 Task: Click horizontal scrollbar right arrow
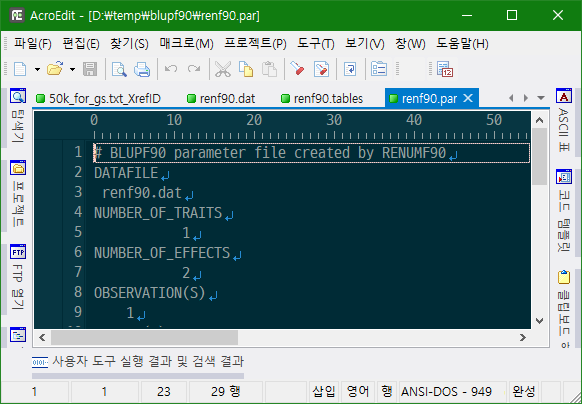tap(523, 338)
